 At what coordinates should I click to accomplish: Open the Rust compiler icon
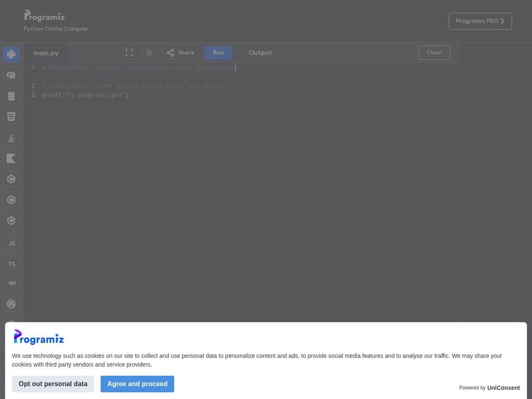coord(12,304)
